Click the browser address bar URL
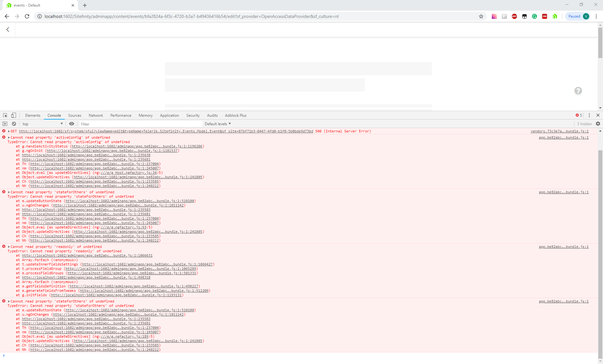The image size is (603, 364). click(x=191, y=16)
